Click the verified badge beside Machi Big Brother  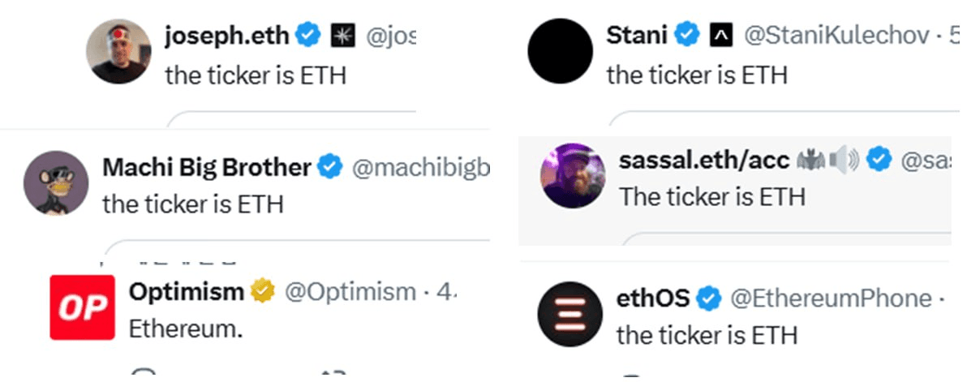(329, 167)
